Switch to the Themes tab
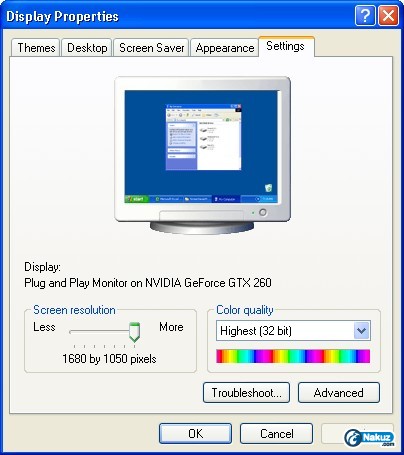Viewport: 404px width, 455px height. [36, 48]
